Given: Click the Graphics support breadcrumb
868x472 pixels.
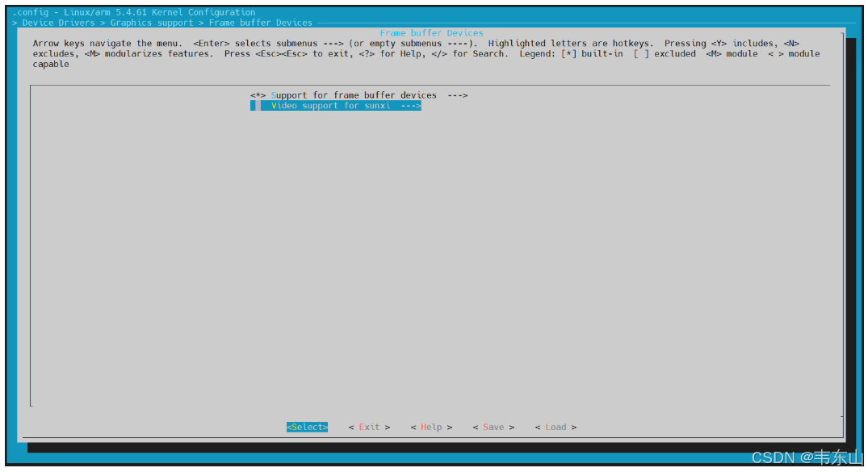Looking at the screenshot, I should [x=152, y=23].
